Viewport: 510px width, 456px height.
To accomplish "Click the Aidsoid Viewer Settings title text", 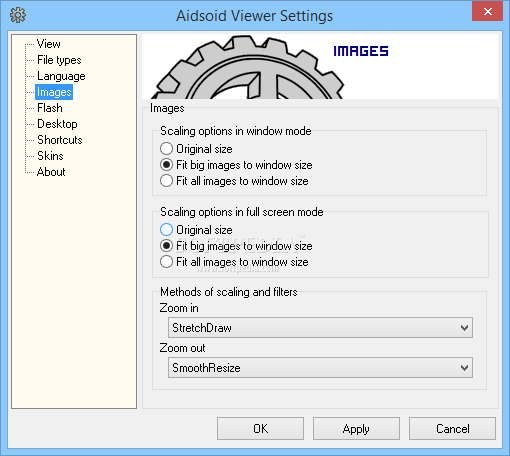I will [x=254, y=16].
